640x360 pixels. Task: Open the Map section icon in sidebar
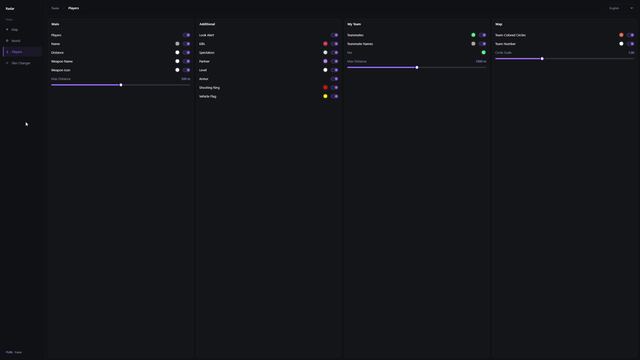pos(7,29)
